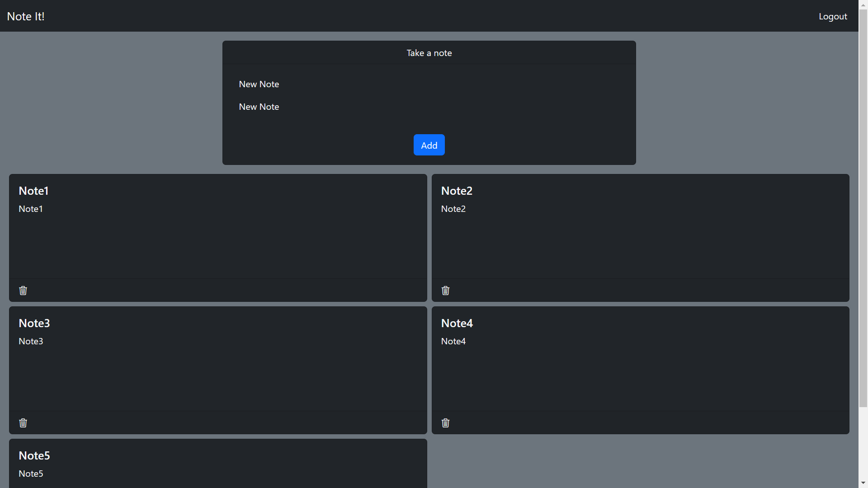
Task: Delete Note1 with its trash icon
Action: tap(23, 291)
